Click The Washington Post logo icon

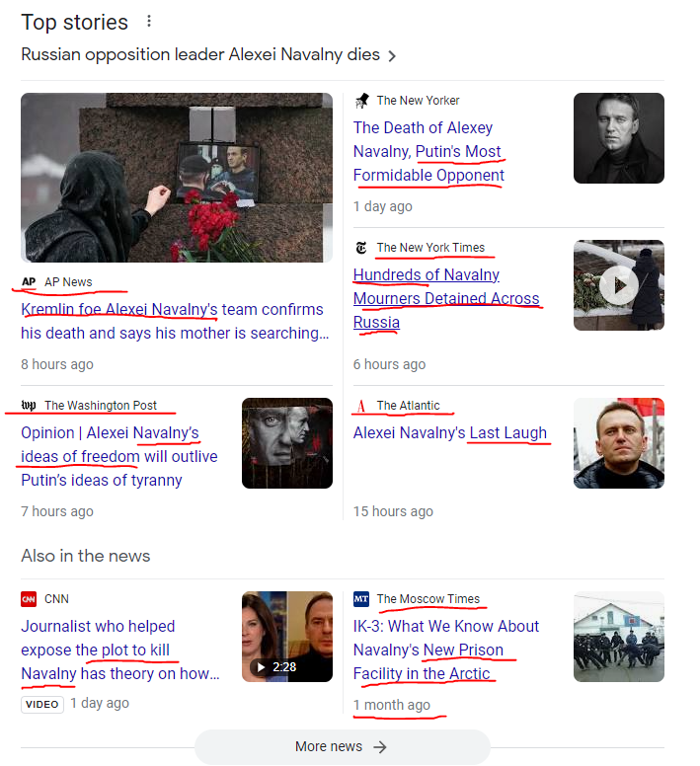[x=29, y=405]
